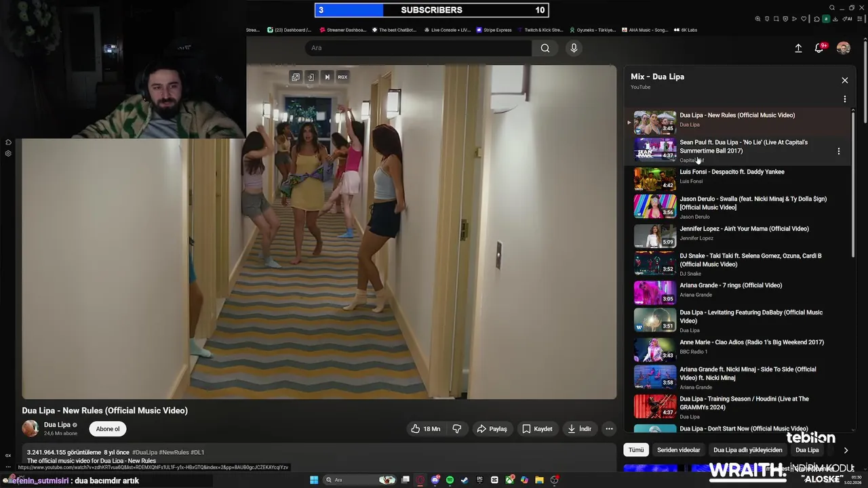
Task: Open browser extensions cube icon
Action: [816, 19]
